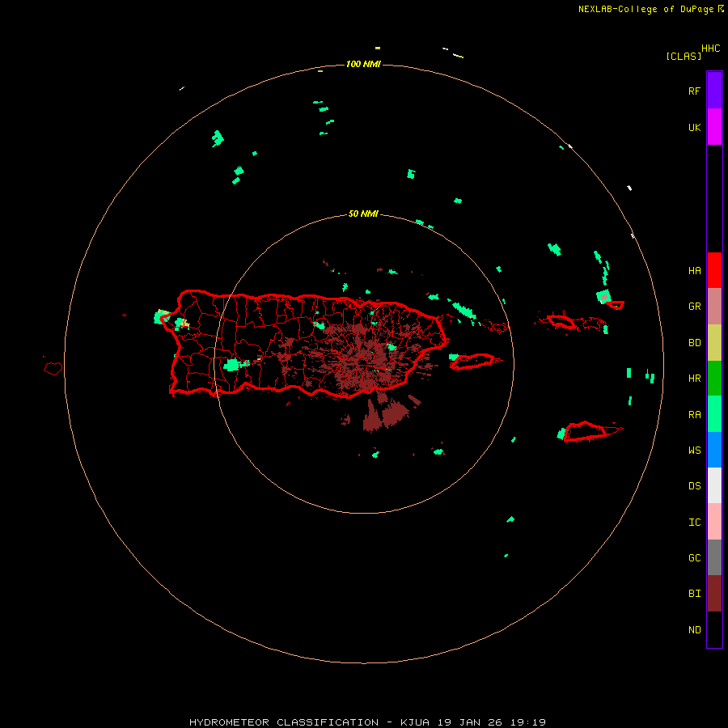Click the "19:19" timestamp text
Viewport: 728px width, 728px height.
[x=528, y=722]
